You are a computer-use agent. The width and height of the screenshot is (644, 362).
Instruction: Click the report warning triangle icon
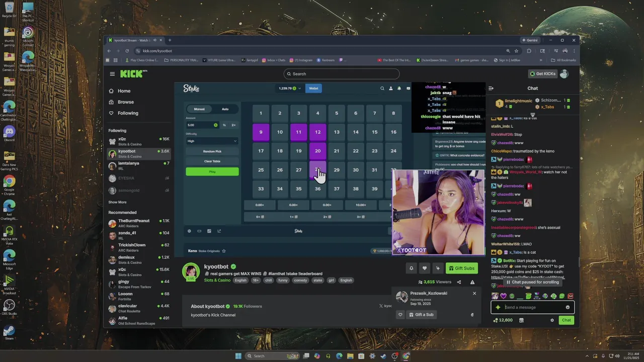472,282
